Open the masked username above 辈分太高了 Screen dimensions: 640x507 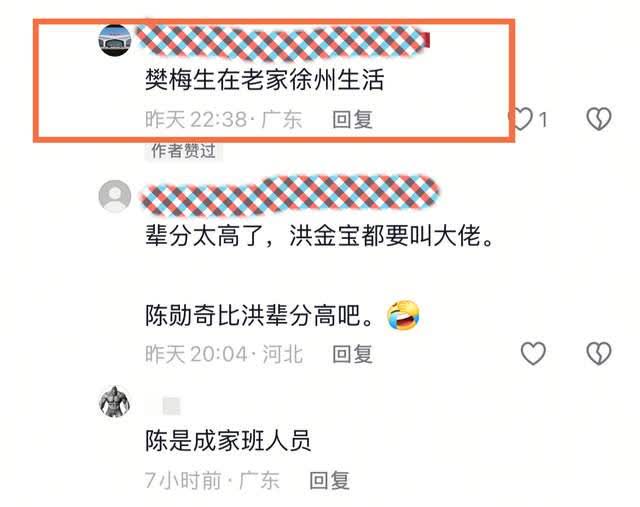tap(290, 196)
